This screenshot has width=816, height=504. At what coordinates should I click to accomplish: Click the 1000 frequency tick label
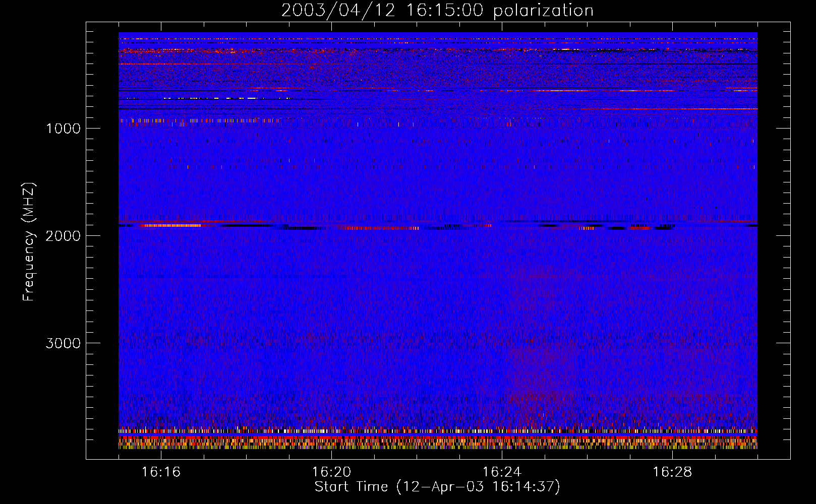click(x=63, y=129)
